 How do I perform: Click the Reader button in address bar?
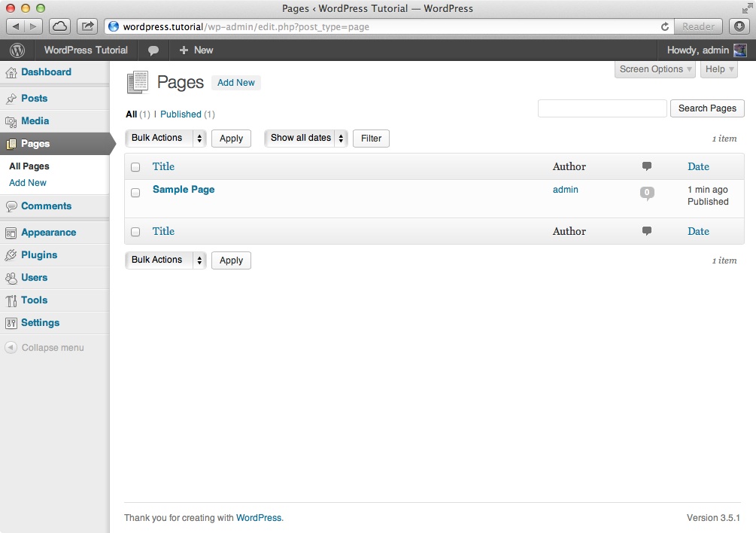[698, 26]
